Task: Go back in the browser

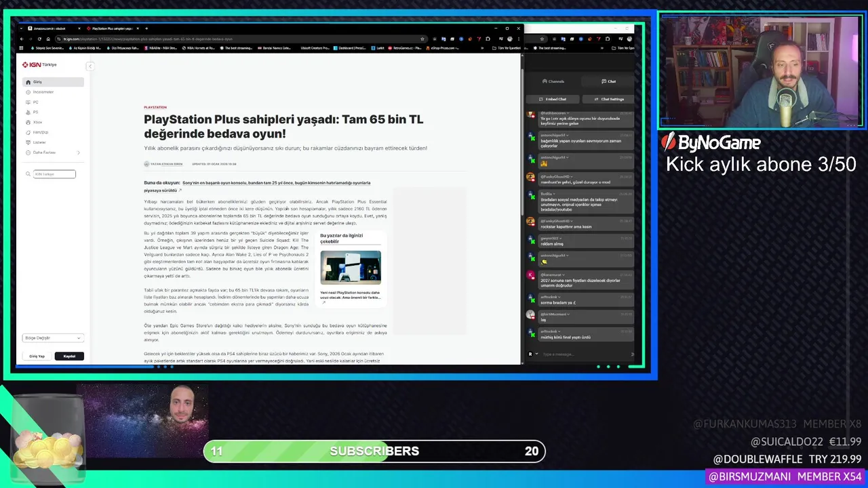Action: [22, 39]
